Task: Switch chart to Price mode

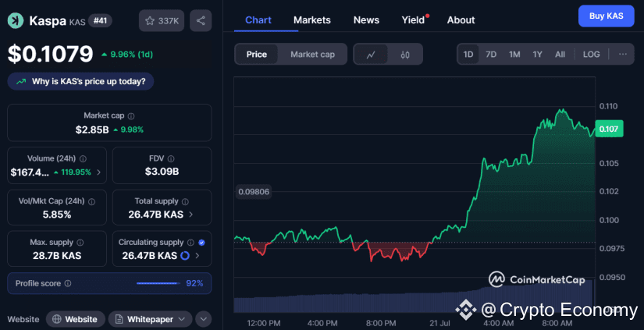Action: click(x=257, y=54)
